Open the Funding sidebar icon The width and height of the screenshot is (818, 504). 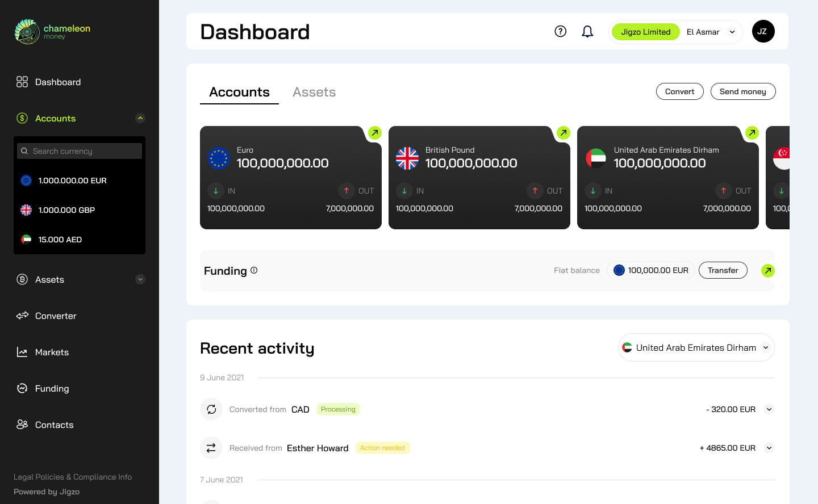22,388
